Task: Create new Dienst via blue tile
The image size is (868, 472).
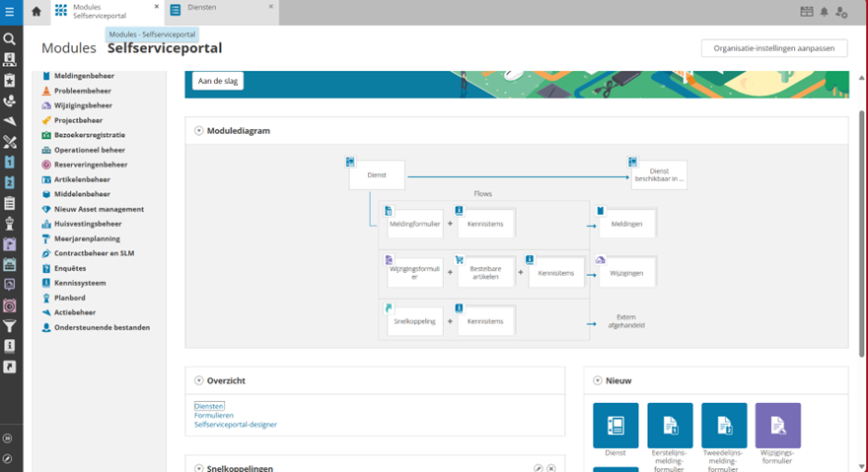Action: click(615, 426)
